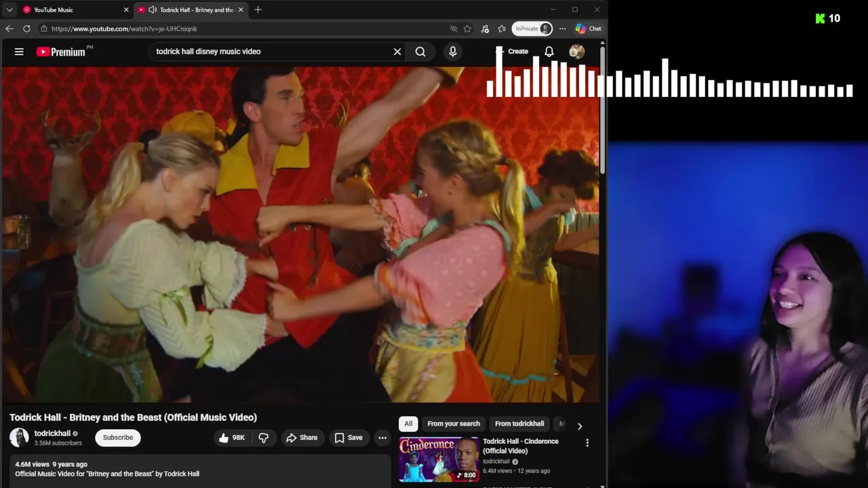Open Cinderonce video thumbnail
This screenshot has width=868, height=488.
coord(439,460)
